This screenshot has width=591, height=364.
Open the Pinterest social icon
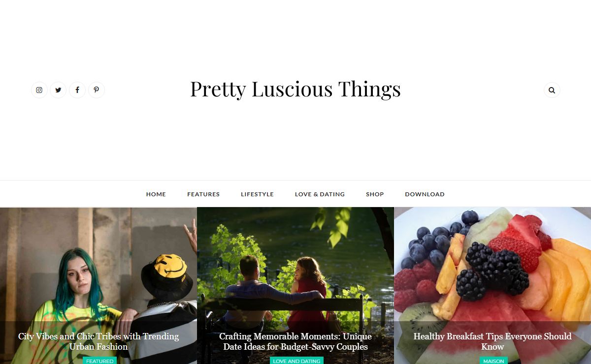(97, 90)
